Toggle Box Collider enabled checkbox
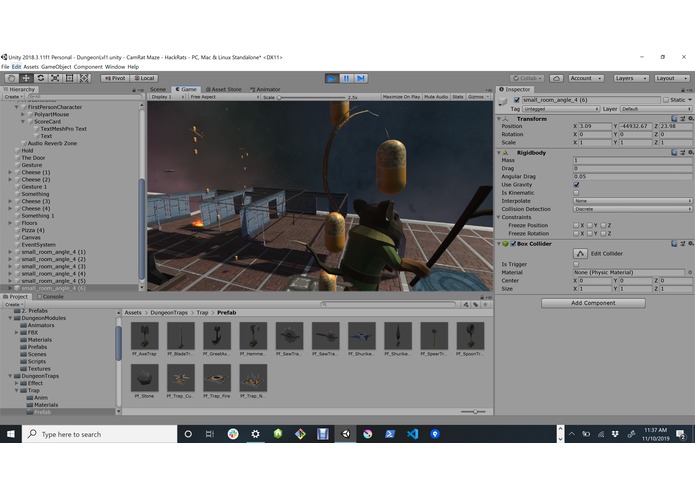695x494 pixels. 513,244
